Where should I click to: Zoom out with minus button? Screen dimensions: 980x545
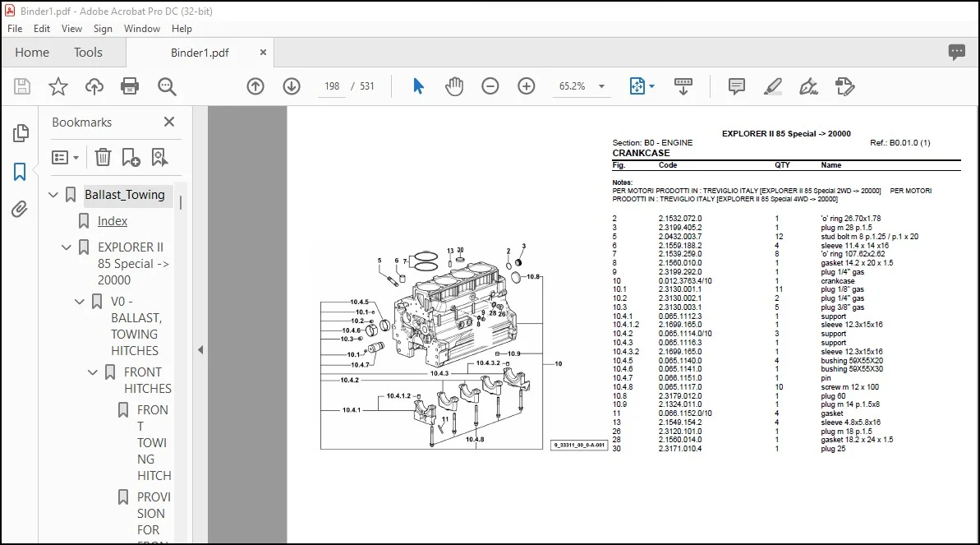490,86
